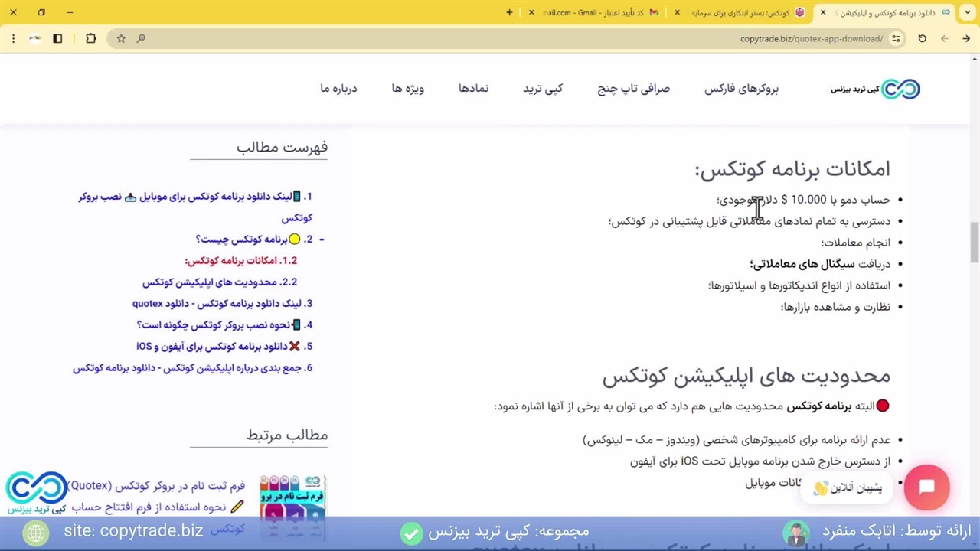Open the browser extensions puzzle icon
The width and height of the screenshot is (980, 551).
pyautogui.click(x=91, y=38)
